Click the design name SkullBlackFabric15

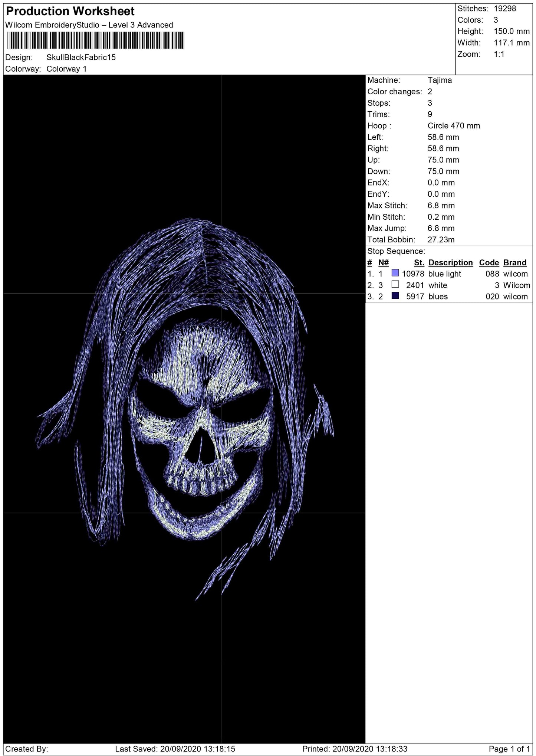pos(81,57)
